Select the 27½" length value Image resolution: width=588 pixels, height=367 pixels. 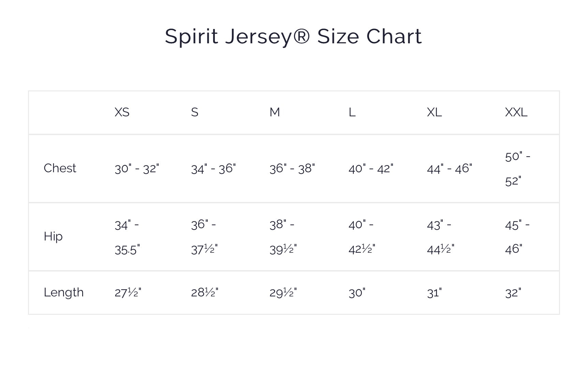pos(128,293)
